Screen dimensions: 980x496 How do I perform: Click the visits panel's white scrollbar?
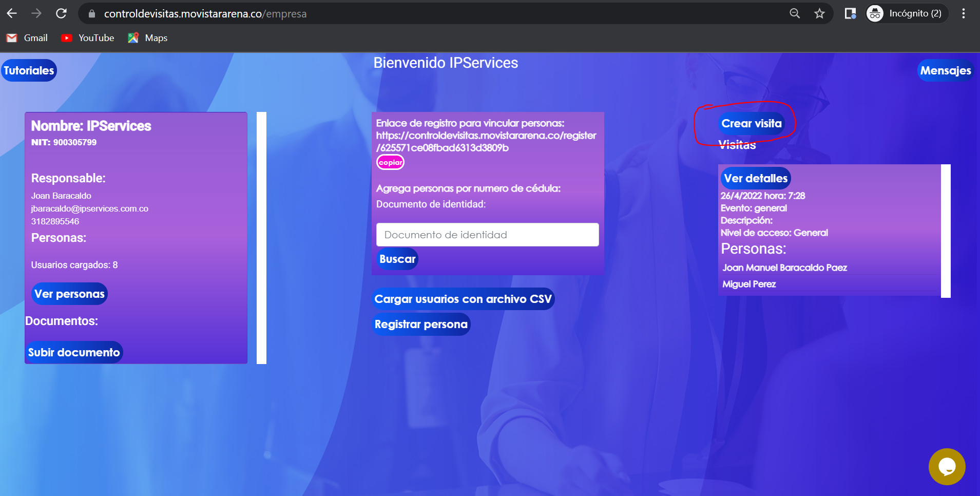(x=946, y=231)
